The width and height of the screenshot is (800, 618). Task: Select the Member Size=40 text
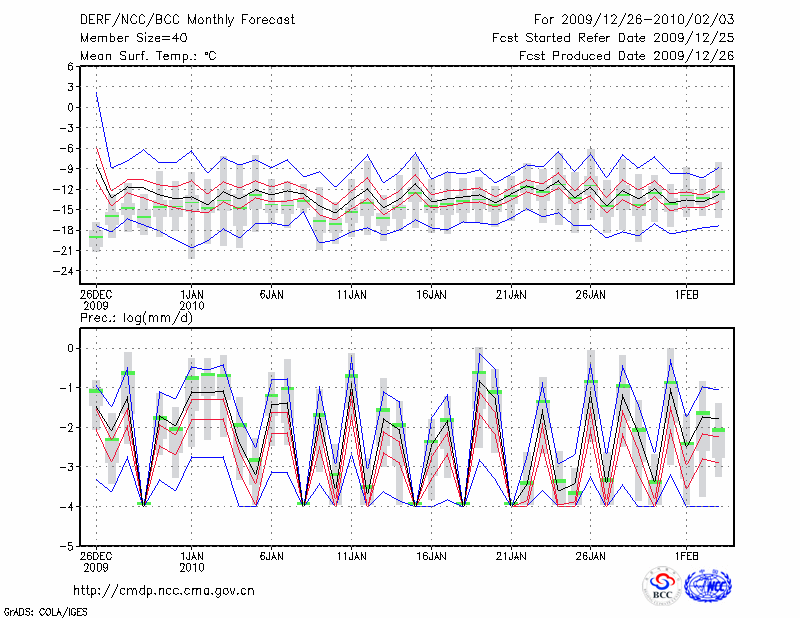pos(126,37)
